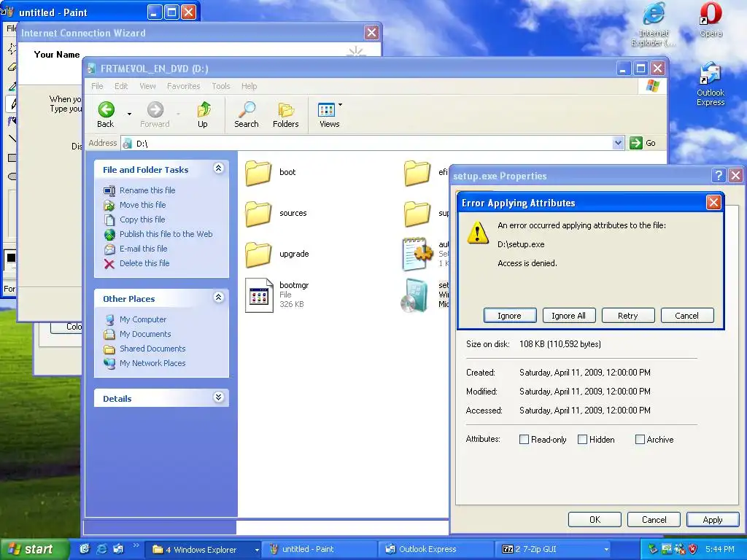Go Back in the Explorer toolbar
Viewport: 747px width, 560px height.
(x=106, y=114)
